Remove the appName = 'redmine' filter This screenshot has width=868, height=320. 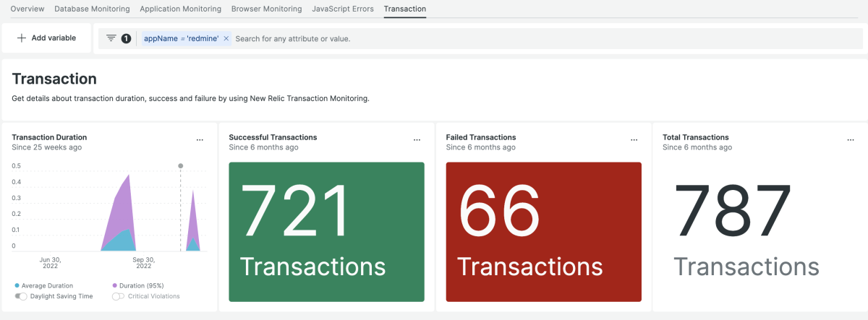(226, 38)
